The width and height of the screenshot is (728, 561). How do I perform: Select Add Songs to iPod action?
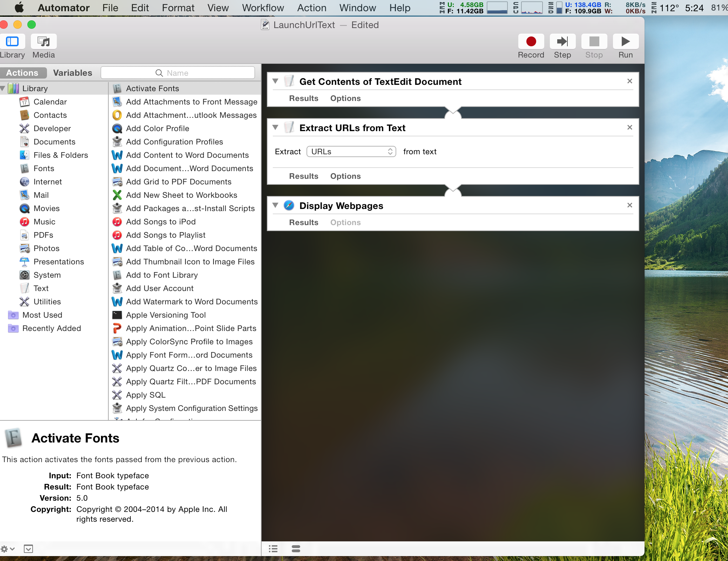point(161,222)
